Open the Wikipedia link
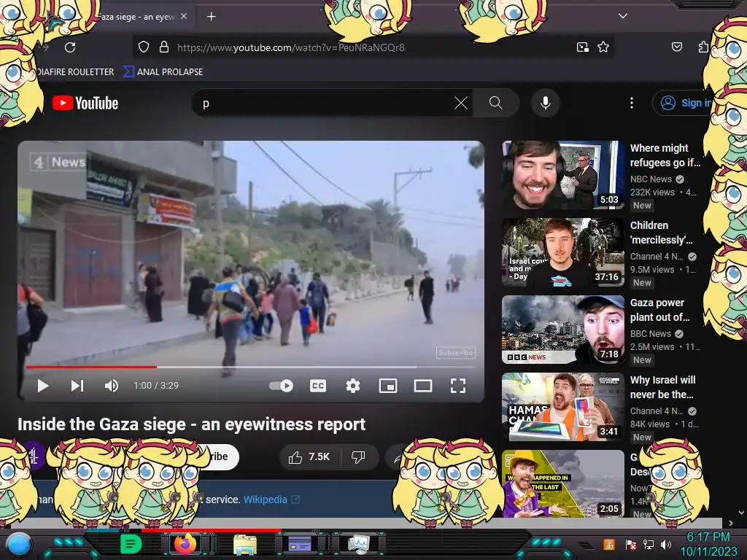The image size is (747, 560). tap(271, 499)
